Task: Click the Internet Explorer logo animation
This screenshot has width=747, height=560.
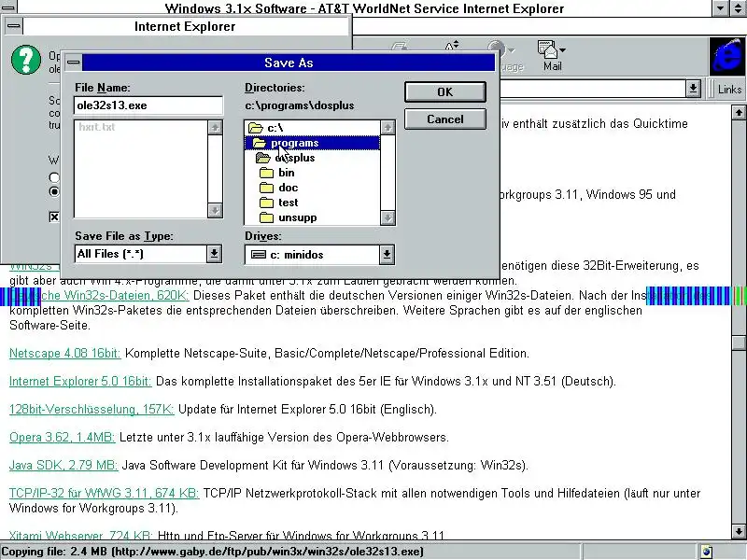Action: pos(728,57)
